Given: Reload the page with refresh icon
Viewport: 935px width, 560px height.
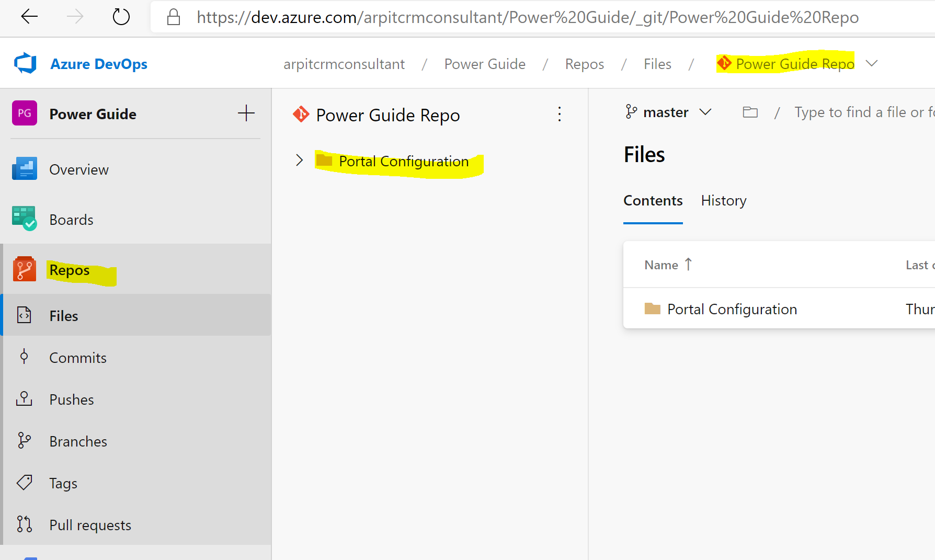Looking at the screenshot, I should (x=121, y=17).
